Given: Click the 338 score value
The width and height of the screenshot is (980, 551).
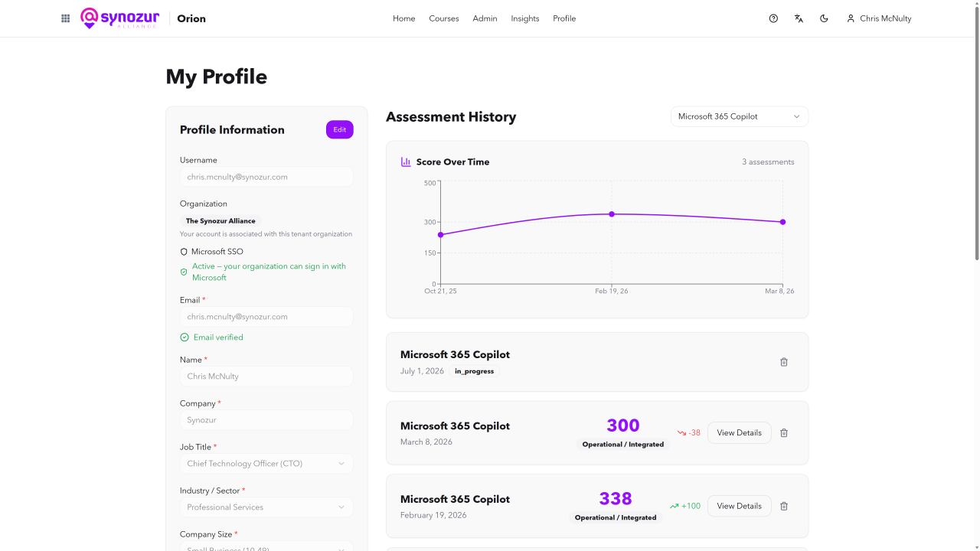Looking at the screenshot, I should click(x=616, y=499).
